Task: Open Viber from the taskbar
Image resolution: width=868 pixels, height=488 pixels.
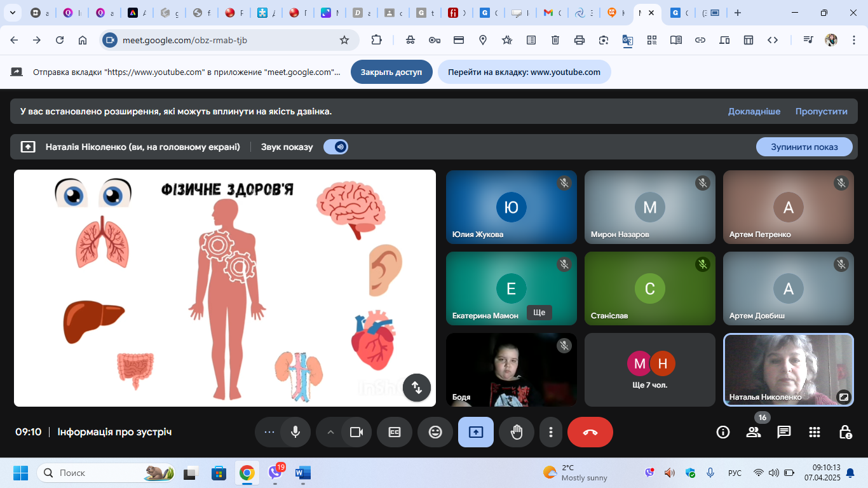Action: point(275,473)
